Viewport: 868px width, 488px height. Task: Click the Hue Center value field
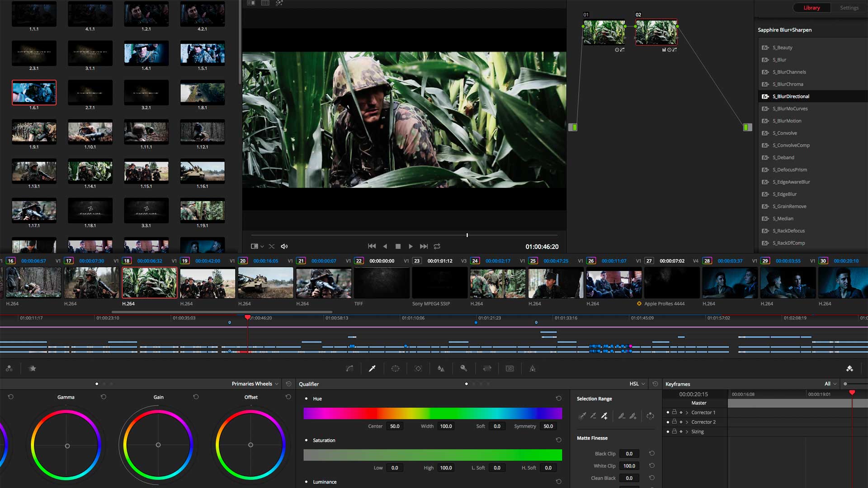[395, 426]
